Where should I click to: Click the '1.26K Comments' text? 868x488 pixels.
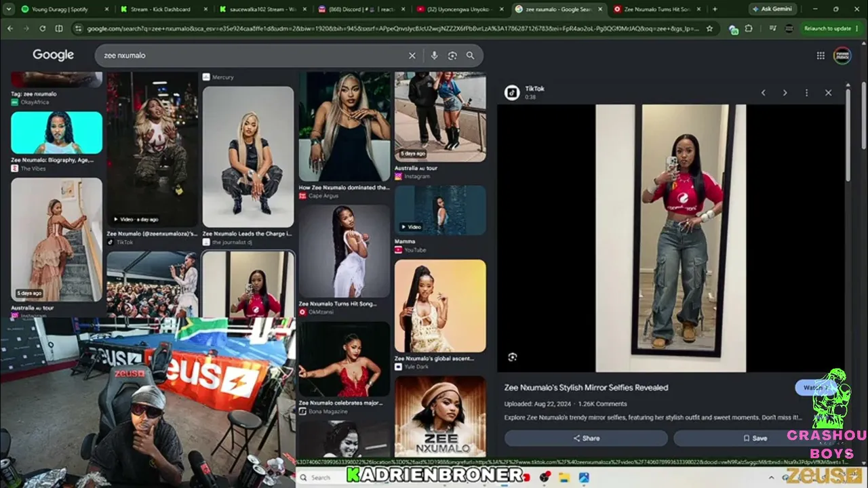click(x=602, y=404)
